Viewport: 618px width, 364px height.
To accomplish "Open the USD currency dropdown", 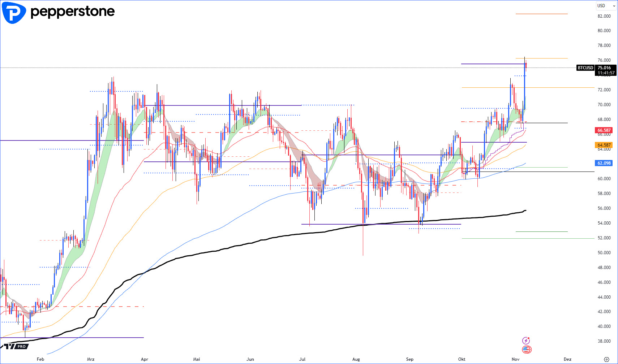I will coord(606,6).
